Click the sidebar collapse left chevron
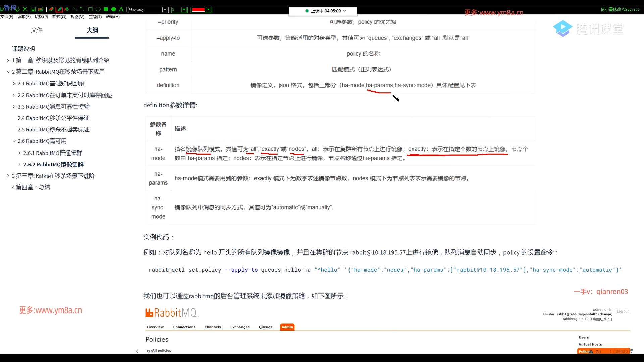The image size is (644, 362). click(137, 351)
